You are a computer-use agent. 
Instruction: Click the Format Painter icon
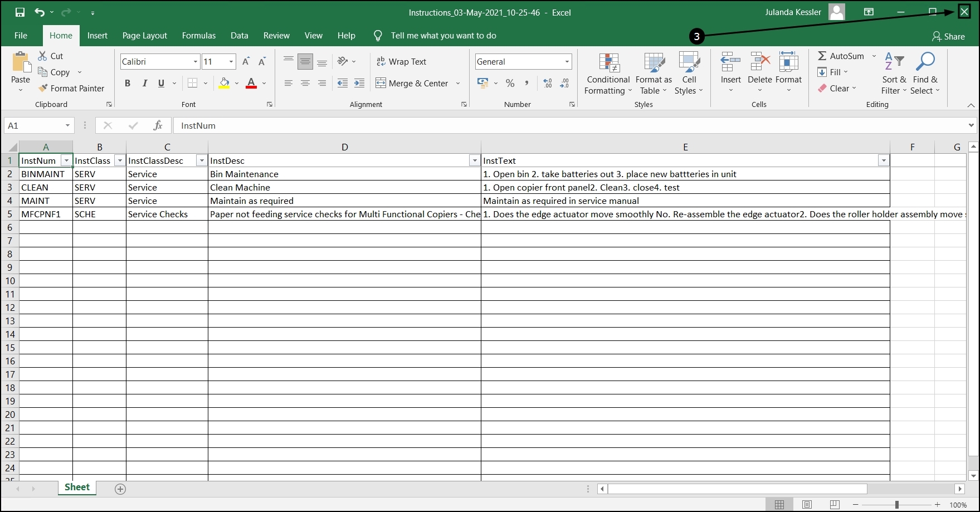point(43,88)
